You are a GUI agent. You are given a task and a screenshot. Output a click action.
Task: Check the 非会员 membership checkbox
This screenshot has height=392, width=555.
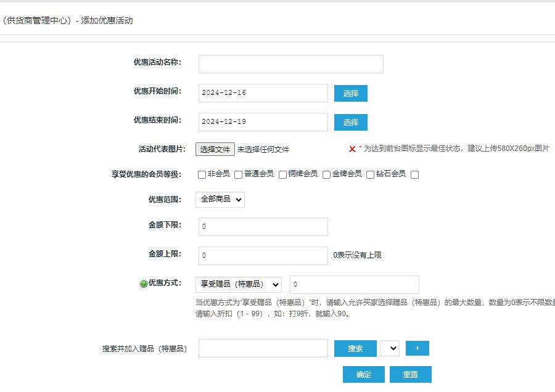point(201,174)
